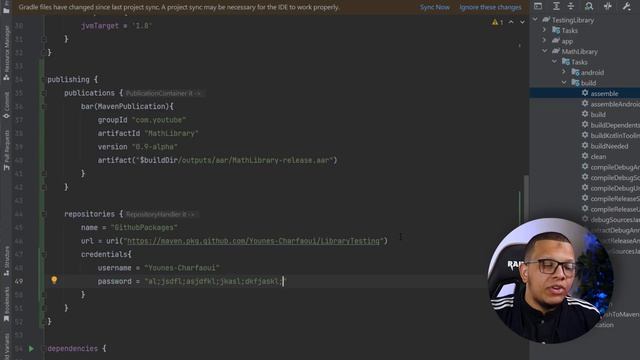
Task: Fold the publishing block in gutter
Action: pyautogui.click(x=44, y=80)
